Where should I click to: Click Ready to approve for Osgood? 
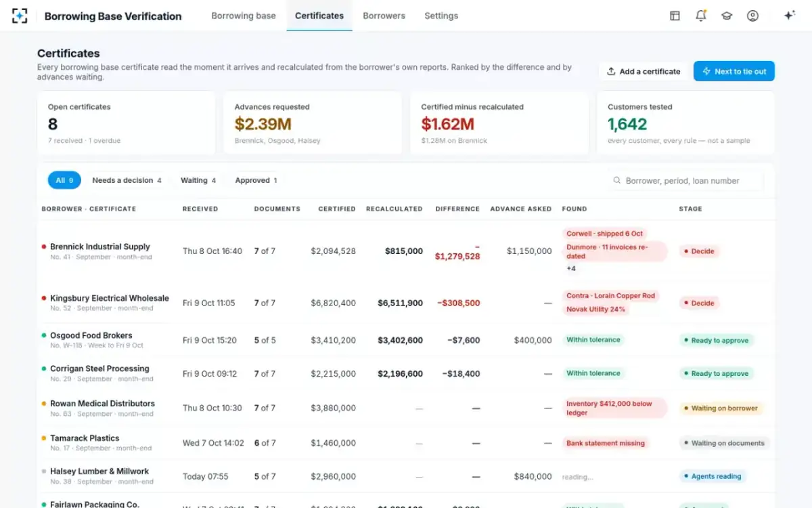click(x=716, y=341)
